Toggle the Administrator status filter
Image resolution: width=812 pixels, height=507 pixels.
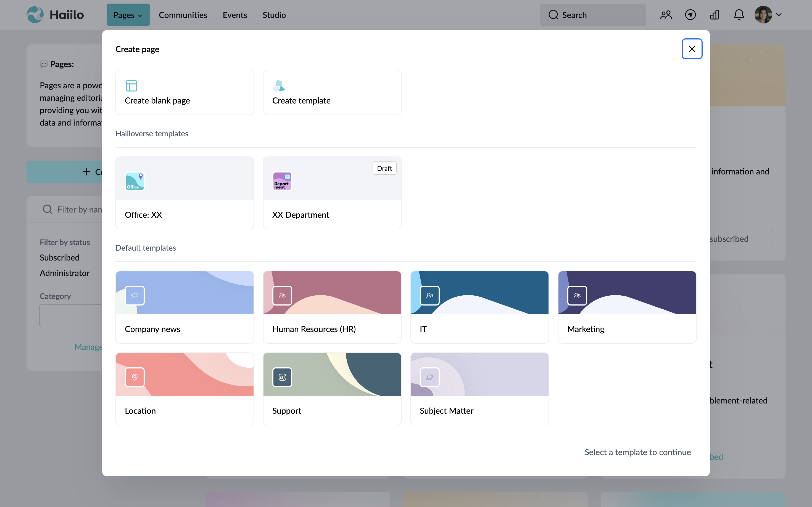click(x=65, y=273)
